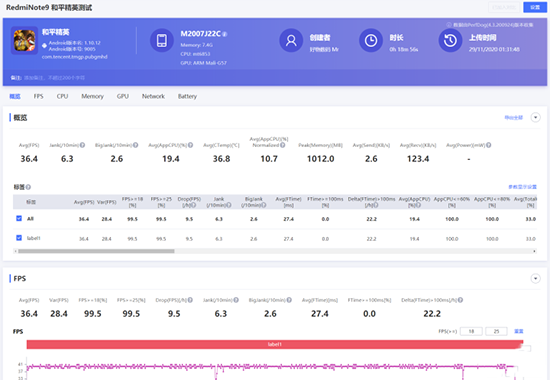
Task: Click the red label1 bar above chart
Action: tap(275, 344)
